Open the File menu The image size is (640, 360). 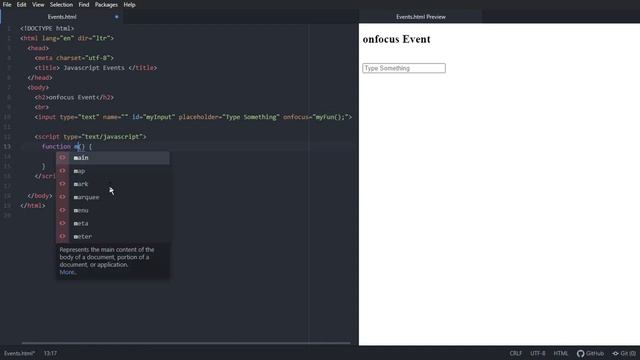click(x=7, y=4)
